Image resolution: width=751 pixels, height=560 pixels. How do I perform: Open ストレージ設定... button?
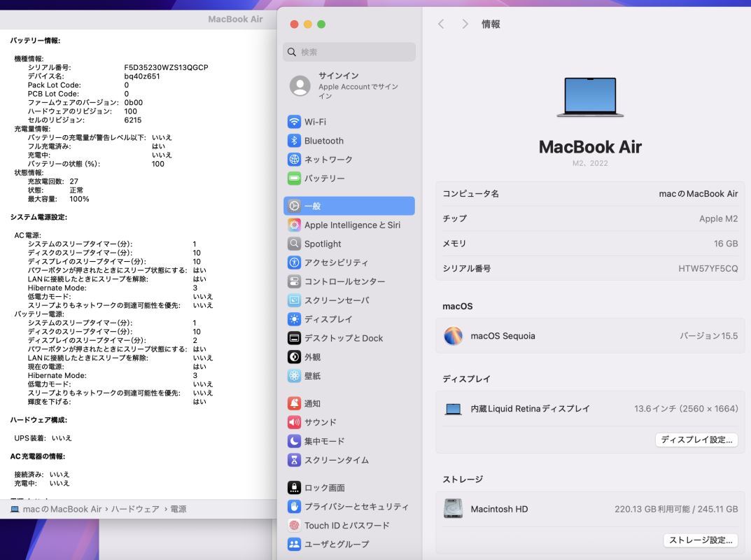[701, 540]
